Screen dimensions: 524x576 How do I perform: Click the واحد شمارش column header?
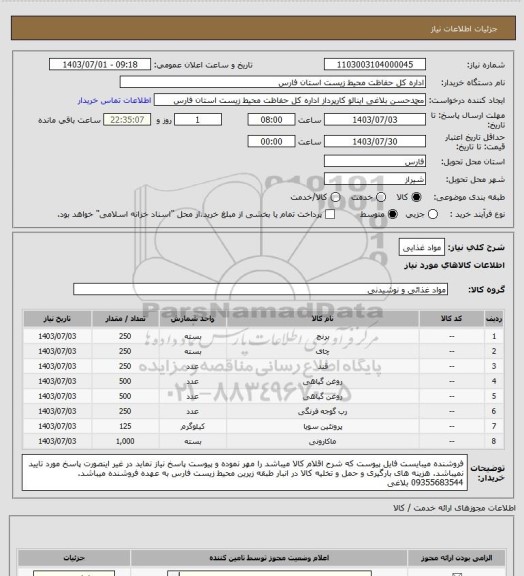193,319
